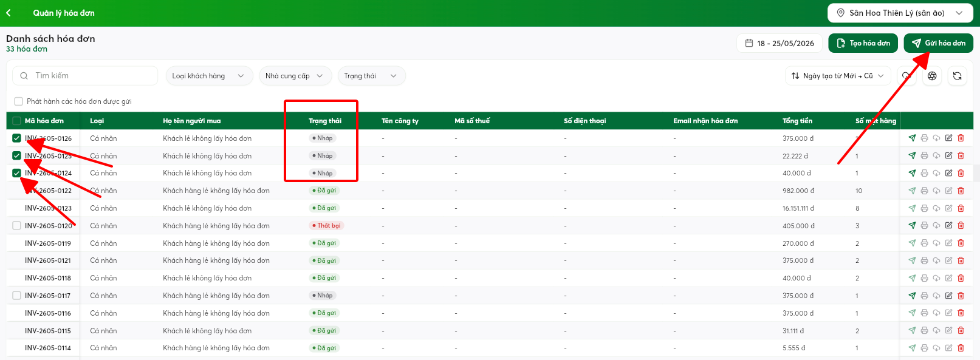980x360 pixels.
Task: Uncheck invoice INV-2605-0124 checkbox
Action: coord(17,173)
